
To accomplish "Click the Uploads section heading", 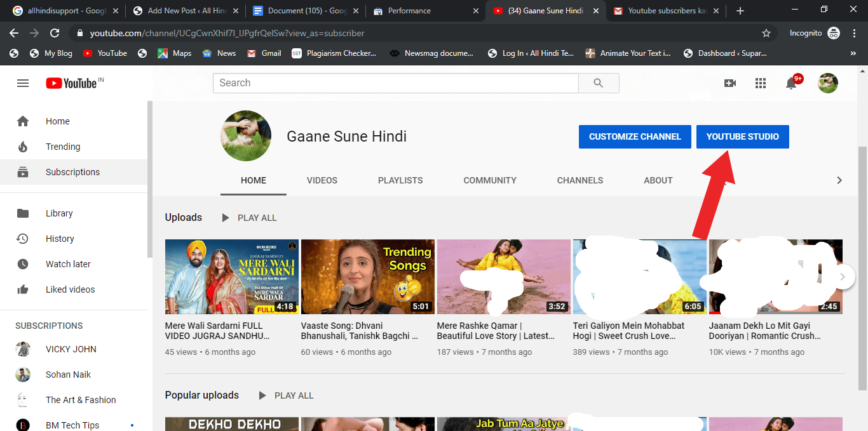I will pos(184,218).
